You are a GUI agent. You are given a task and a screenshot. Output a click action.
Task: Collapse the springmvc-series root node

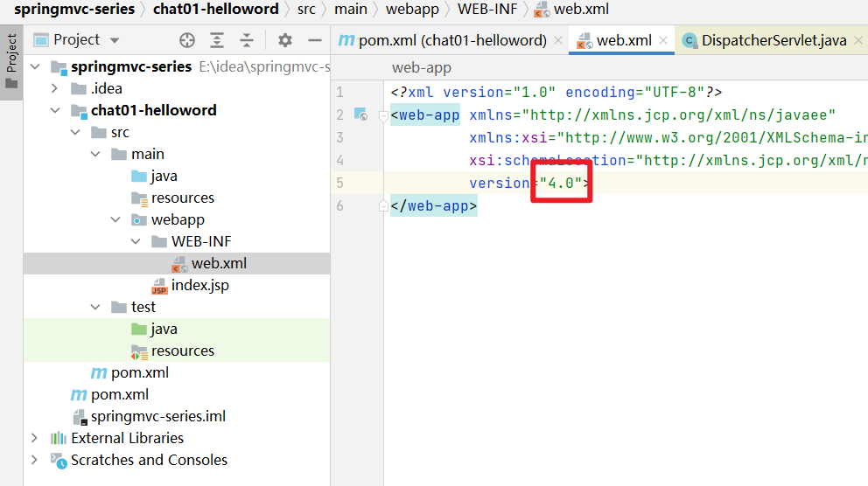point(35,67)
